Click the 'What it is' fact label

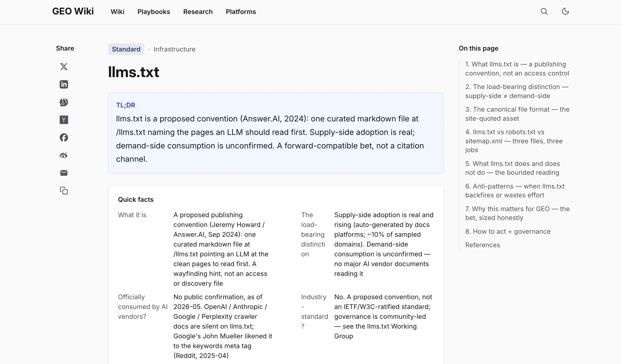pos(132,215)
